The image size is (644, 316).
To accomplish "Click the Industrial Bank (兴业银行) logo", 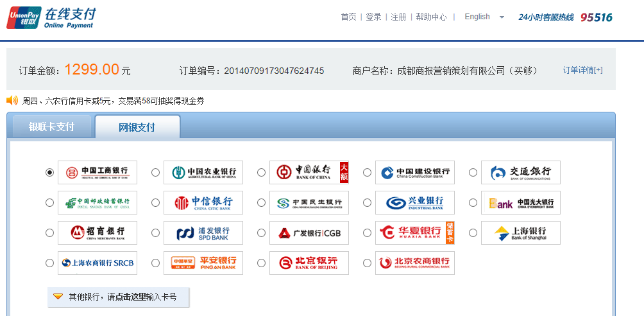I will (415, 202).
